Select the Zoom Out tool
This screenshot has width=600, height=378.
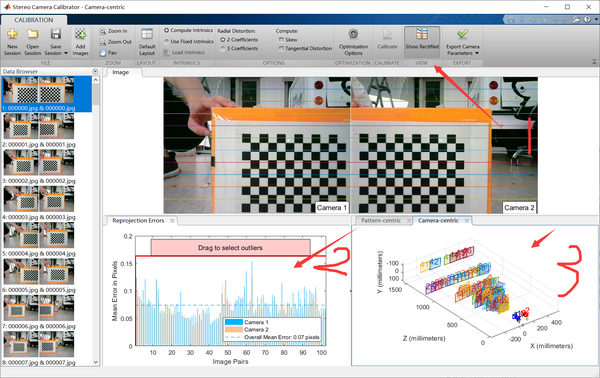(x=115, y=42)
